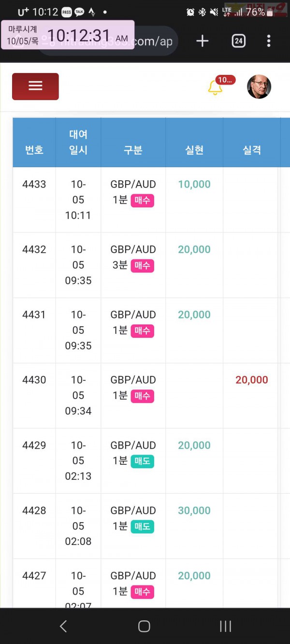Click the 매수 badge in row 4433
The image size is (290, 644).
tap(143, 200)
